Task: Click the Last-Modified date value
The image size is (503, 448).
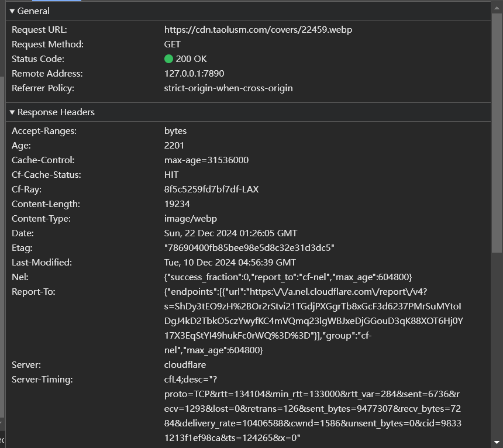Action: (x=230, y=263)
